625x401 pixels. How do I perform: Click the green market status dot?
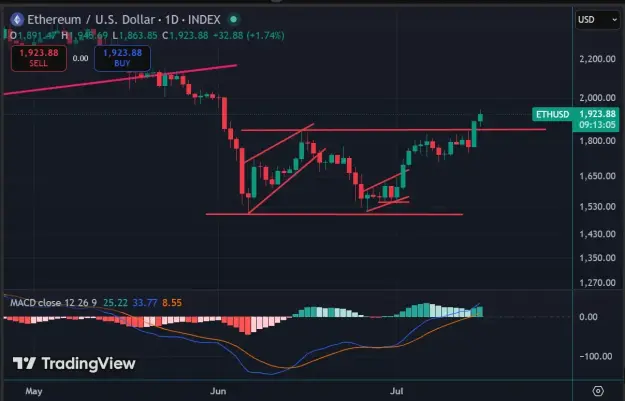(x=234, y=19)
